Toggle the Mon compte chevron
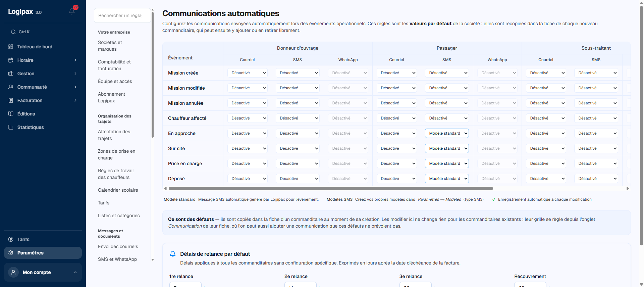Image resolution: width=644 pixels, height=287 pixels. pos(75,272)
